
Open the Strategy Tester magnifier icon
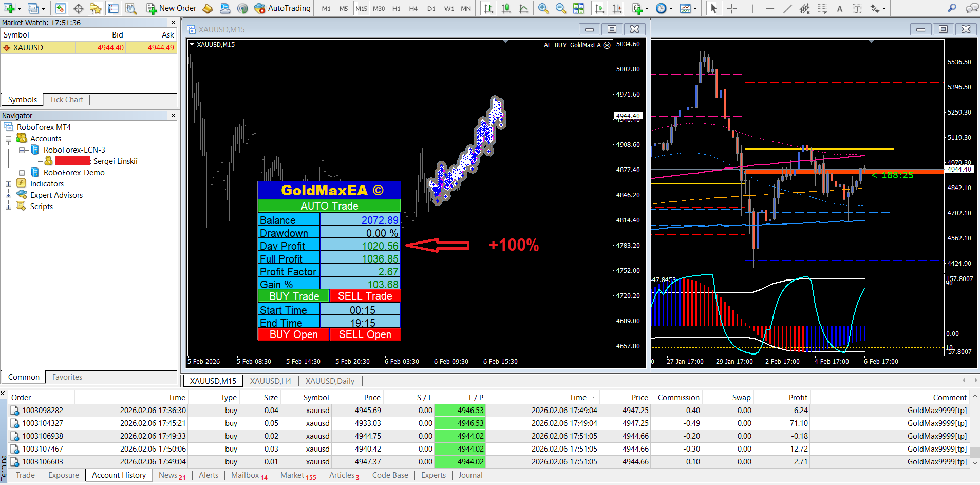click(x=131, y=8)
